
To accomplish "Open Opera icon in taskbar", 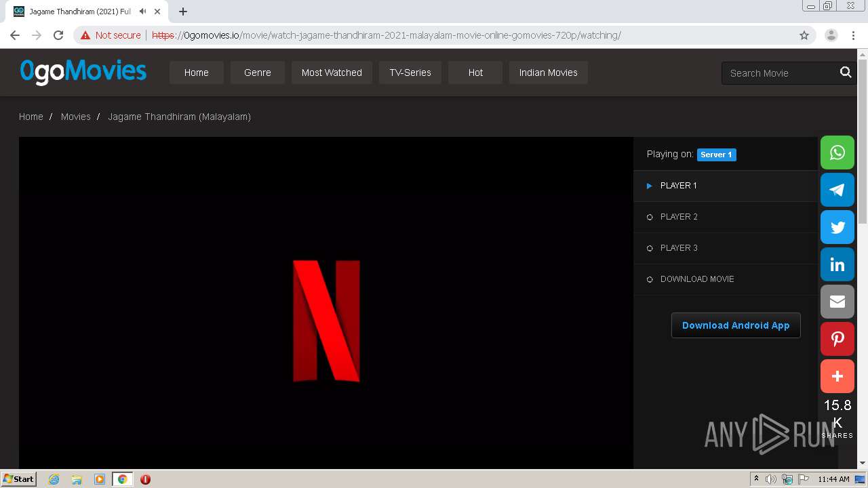I will tap(145, 479).
